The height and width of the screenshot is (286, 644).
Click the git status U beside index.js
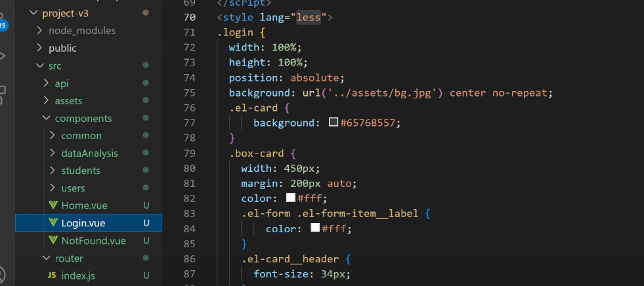[x=146, y=276]
